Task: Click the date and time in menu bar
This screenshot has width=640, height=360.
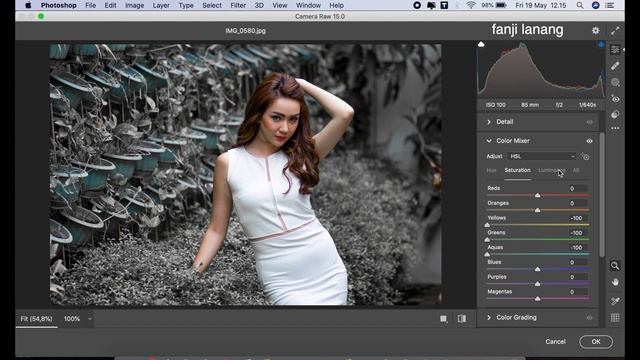Action: 540,5
